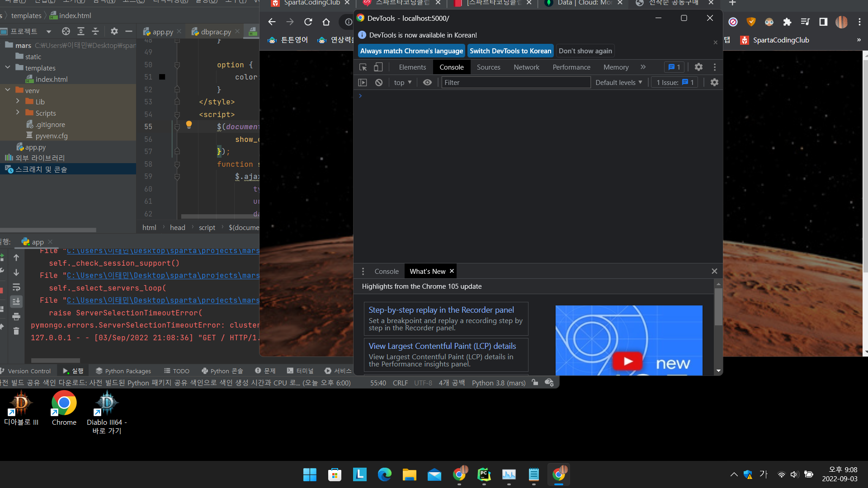Image resolution: width=868 pixels, height=488 pixels.
Task: Open console settings gear next to issues
Action: [x=714, y=82]
